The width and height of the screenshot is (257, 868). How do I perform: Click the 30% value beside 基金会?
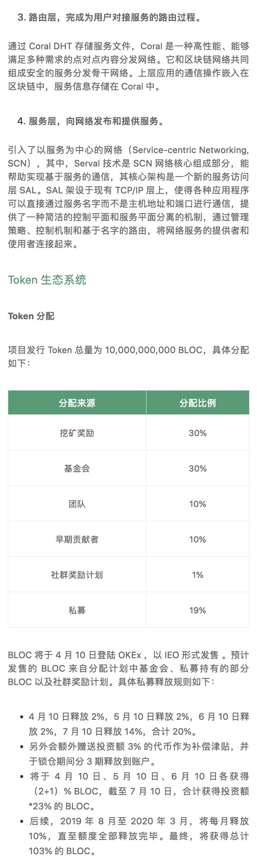point(198,469)
